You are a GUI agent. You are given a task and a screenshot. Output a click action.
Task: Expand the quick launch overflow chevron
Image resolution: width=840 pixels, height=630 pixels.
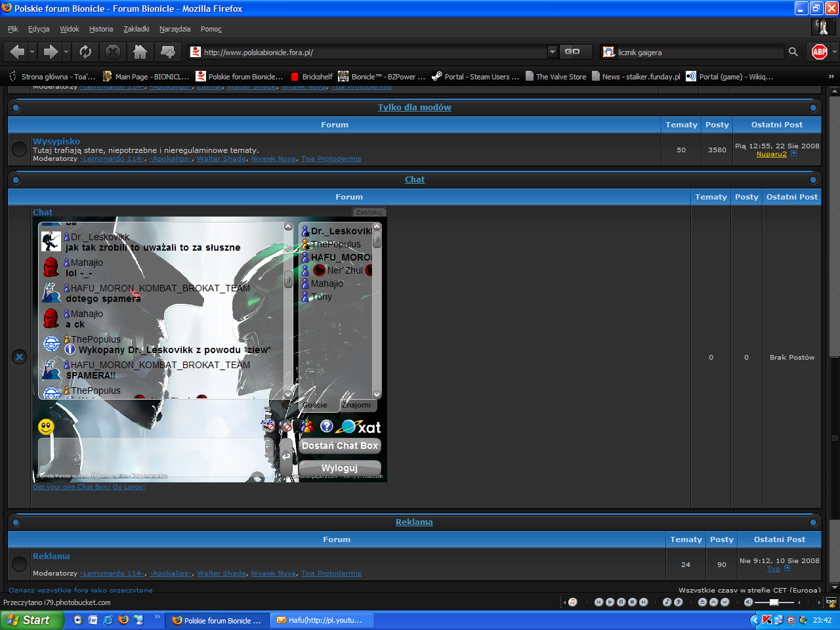[x=157, y=617]
